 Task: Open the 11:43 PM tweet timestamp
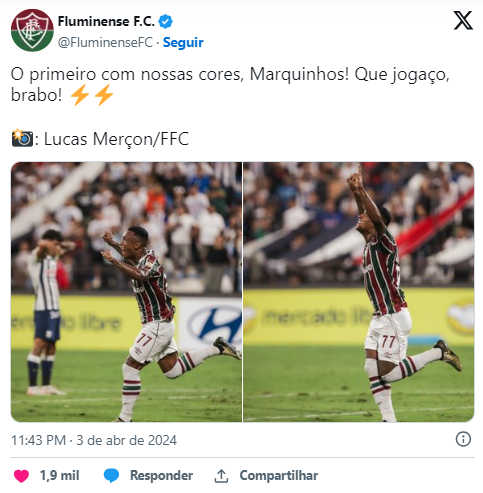(39, 440)
